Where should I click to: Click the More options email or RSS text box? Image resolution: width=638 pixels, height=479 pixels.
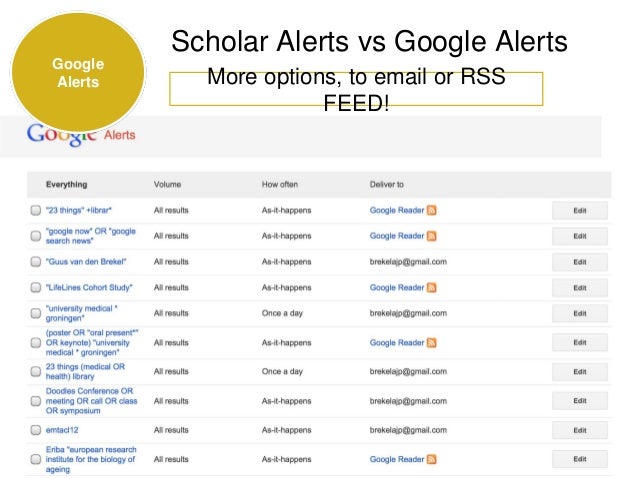356,89
